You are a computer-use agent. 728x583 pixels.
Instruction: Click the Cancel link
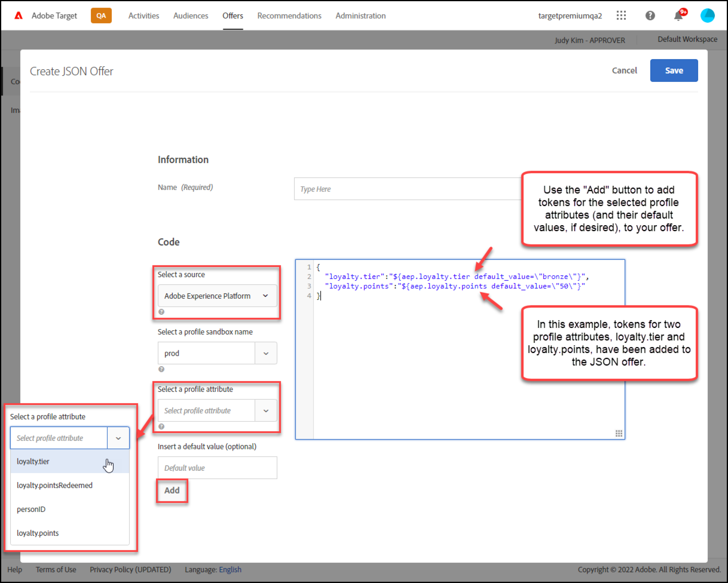(624, 70)
